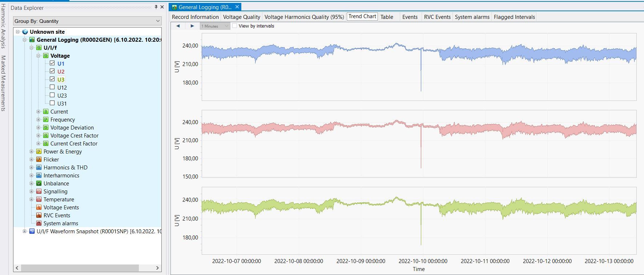644x275 pixels.
Task: Open the Group By Quantity dropdown
Action: coord(87,21)
